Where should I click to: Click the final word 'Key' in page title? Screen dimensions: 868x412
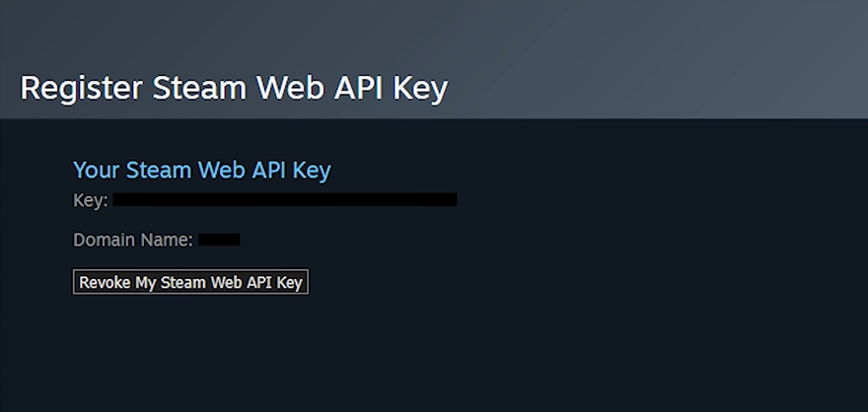420,90
